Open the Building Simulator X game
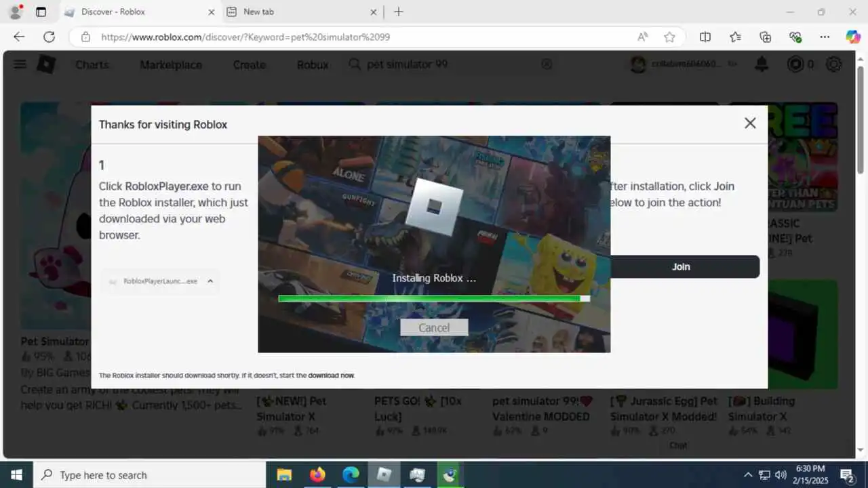868x488 pixels. tap(762, 408)
